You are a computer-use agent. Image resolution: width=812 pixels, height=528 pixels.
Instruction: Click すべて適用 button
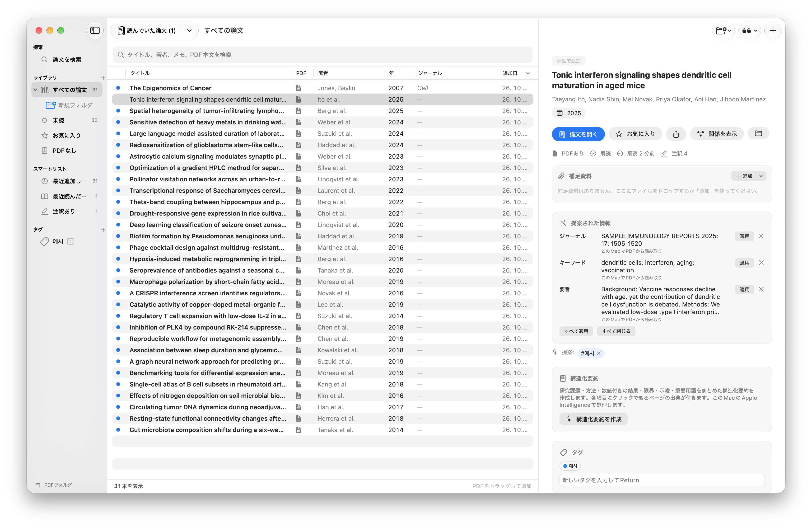coord(576,331)
